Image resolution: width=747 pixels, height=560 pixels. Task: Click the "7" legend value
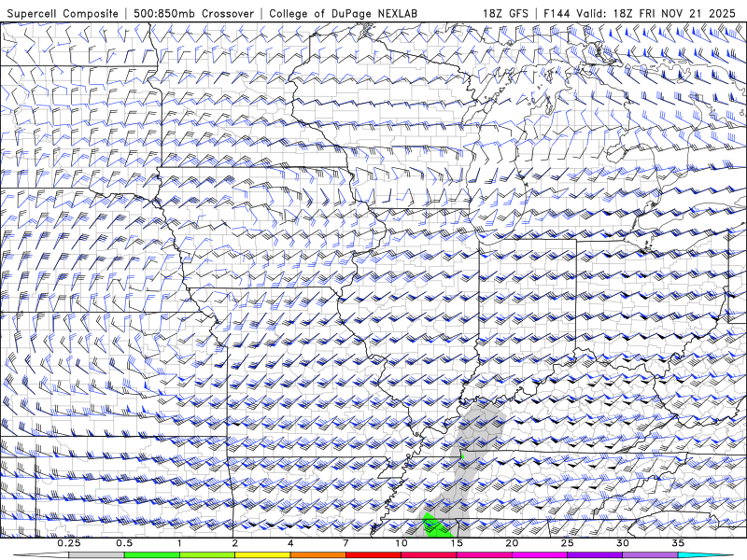pos(345,543)
